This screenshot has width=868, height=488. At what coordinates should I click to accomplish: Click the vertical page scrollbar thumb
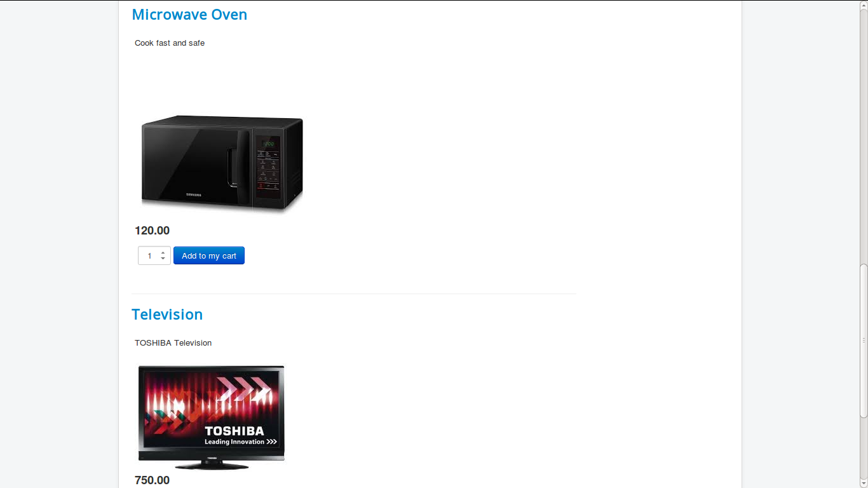pyautogui.click(x=864, y=341)
